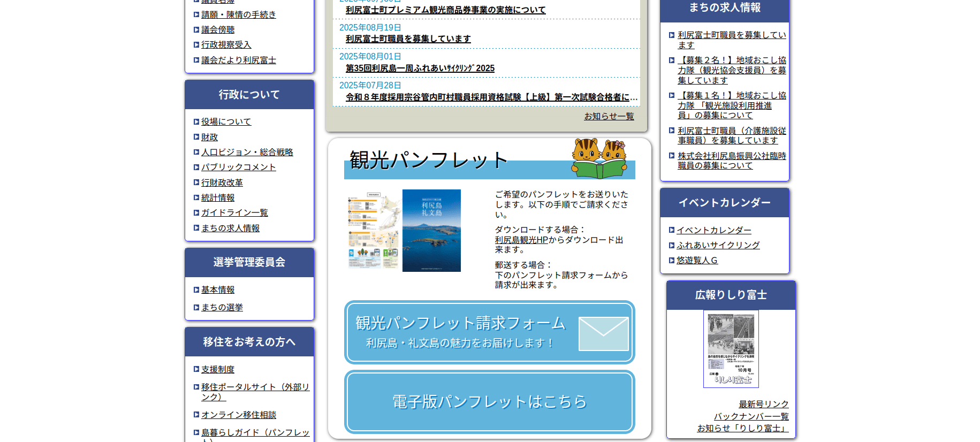View the お知らせ一覧 news list link
Viewport: 980px width, 442px height.
(x=609, y=116)
